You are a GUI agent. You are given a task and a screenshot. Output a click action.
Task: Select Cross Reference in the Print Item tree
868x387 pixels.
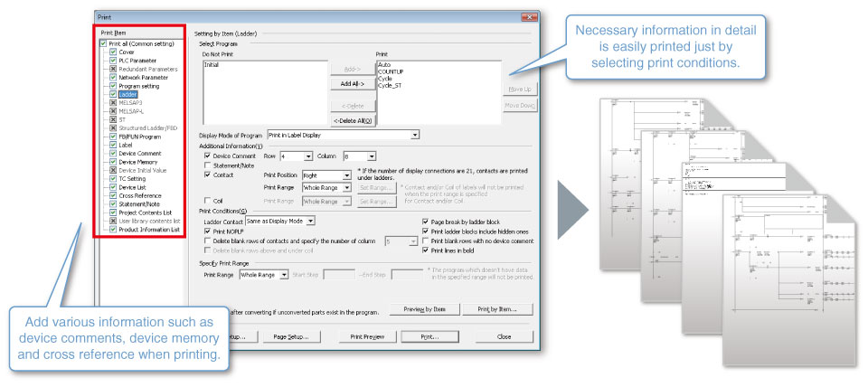coord(140,196)
